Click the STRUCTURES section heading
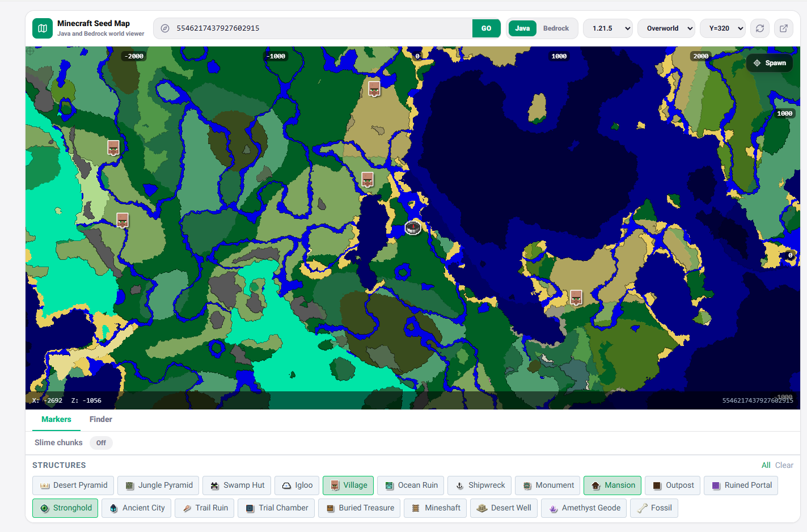807x532 pixels. [x=59, y=465]
